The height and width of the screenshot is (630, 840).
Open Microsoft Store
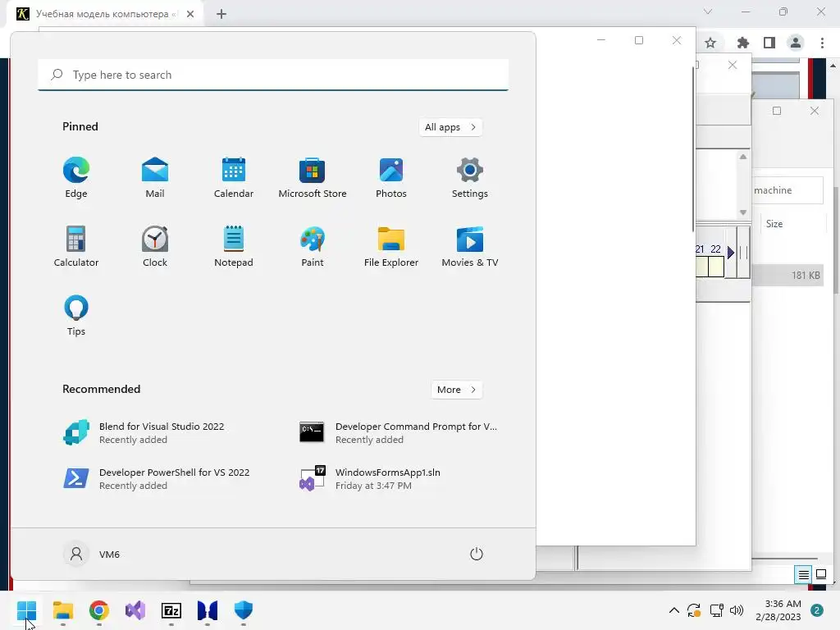[x=313, y=178]
